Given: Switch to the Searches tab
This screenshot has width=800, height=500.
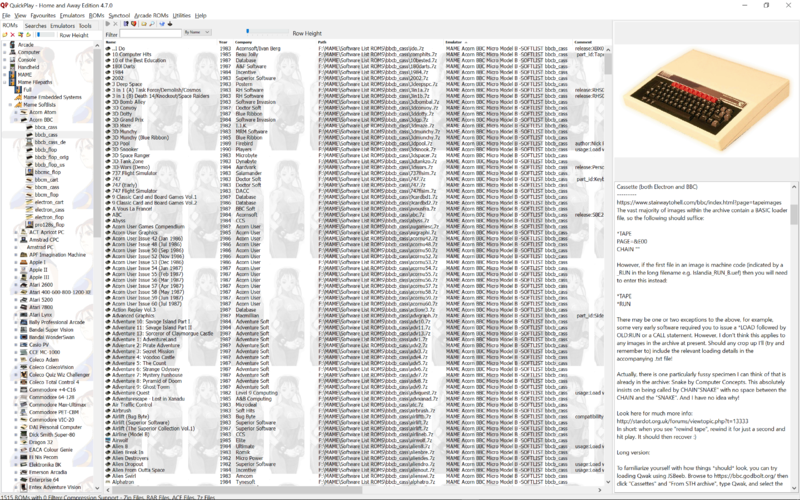Looking at the screenshot, I should tap(35, 26).
